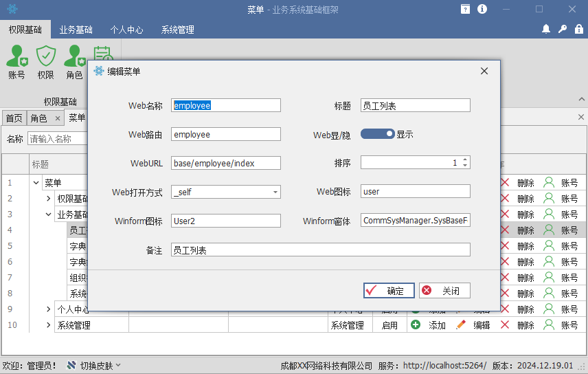Click the pencil edit icon in row 10

tap(461, 324)
